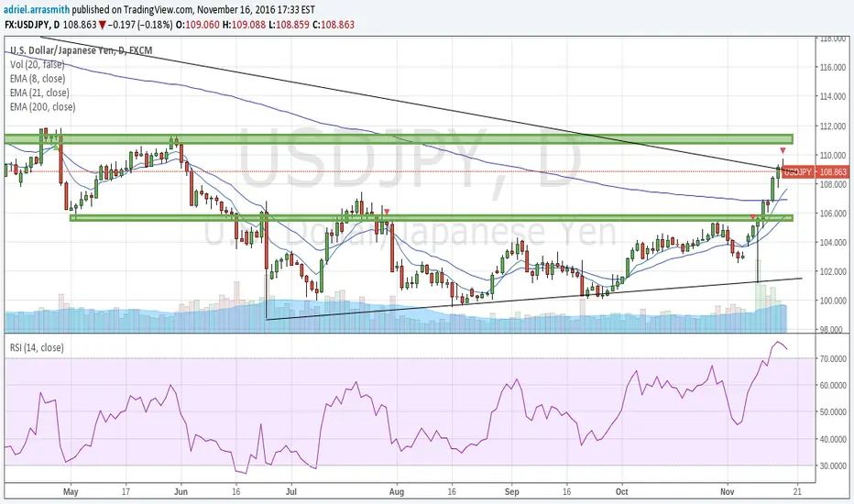Click the U.S. Dollar/Japanese Yen, D, FXCM title
The image size is (854, 504).
tap(82, 50)
